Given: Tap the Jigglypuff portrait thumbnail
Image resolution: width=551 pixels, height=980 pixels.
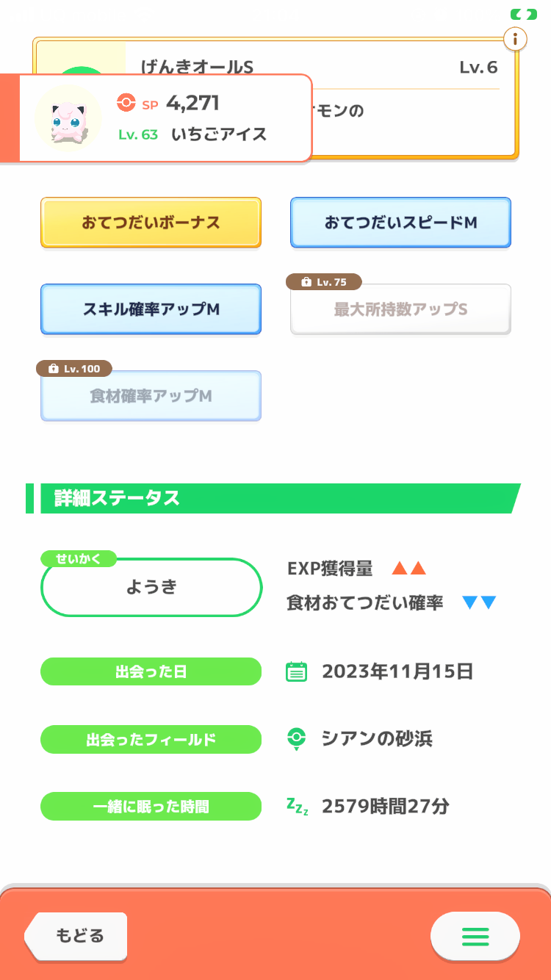Looking at the screenshot, I should pyautogui.click(x=68, y=118).
